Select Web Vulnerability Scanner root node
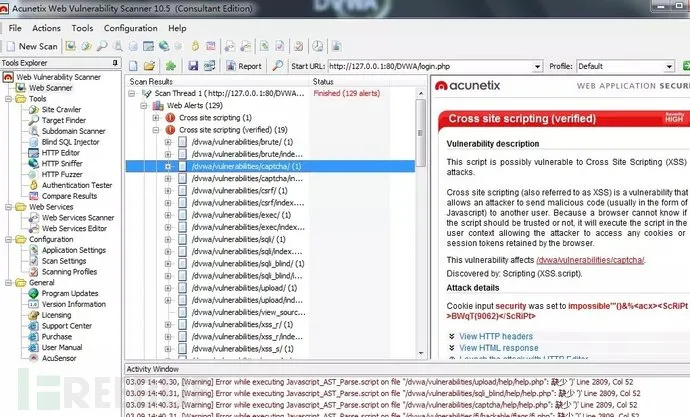This screenshot has height=417, width=690. click(59, 77)
